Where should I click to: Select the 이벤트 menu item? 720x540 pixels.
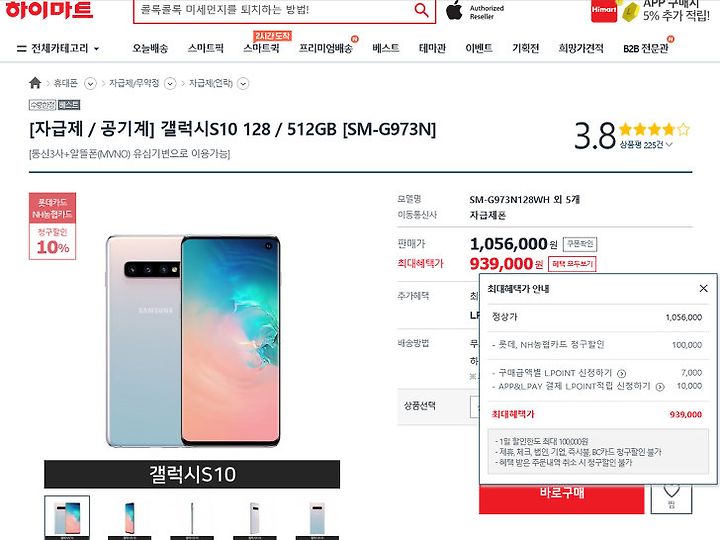(479, 48)
